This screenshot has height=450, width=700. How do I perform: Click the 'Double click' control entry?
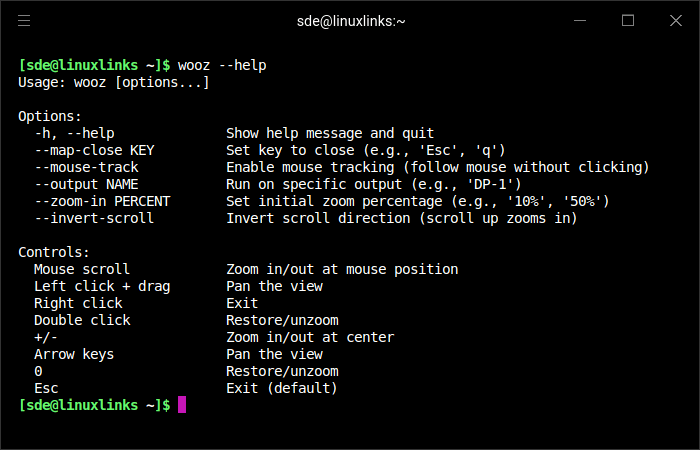tap(82, 320)
